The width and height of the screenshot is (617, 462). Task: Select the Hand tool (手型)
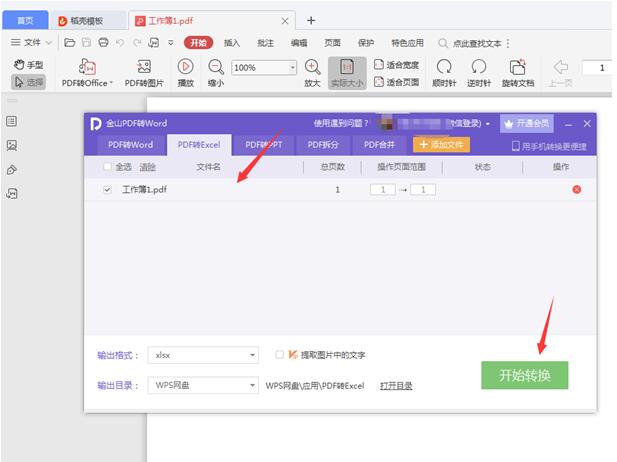(x=28, y=65)
